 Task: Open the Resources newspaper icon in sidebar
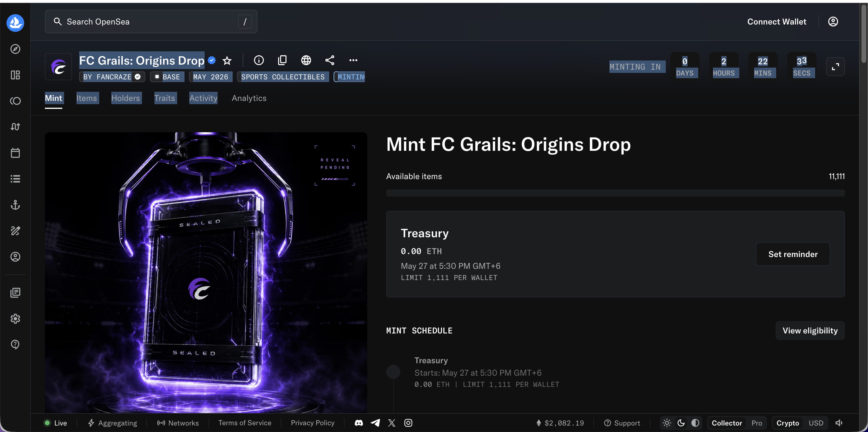point(15,293)
